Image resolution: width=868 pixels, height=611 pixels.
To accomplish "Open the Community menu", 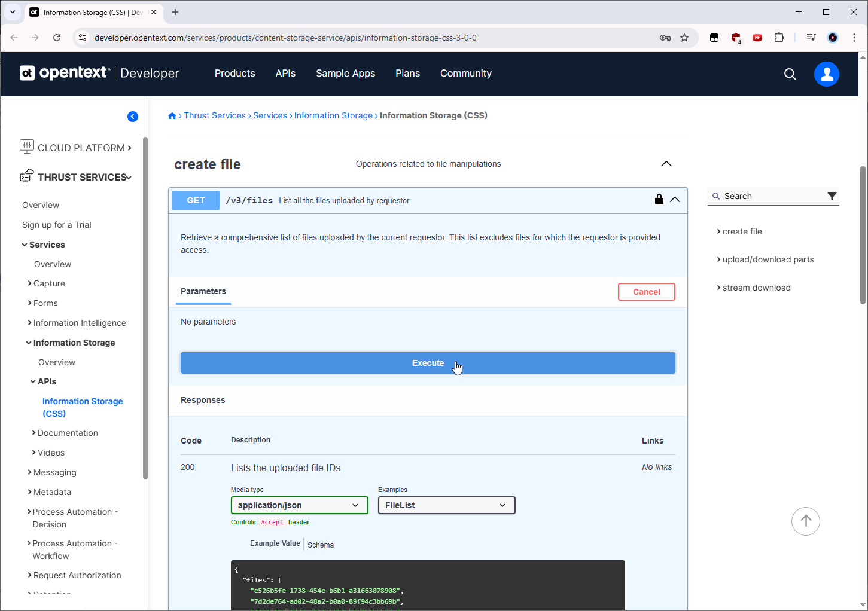I will click(466, 74).
